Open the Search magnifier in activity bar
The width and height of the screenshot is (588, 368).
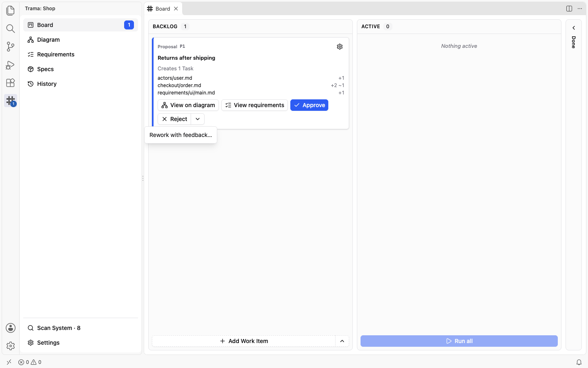pos(11,28)
